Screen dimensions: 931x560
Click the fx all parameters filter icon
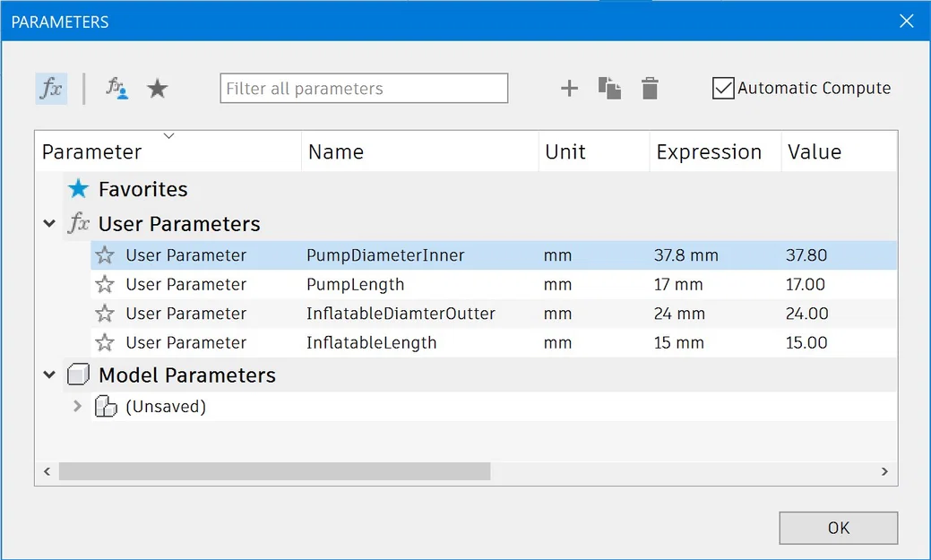[51, 88]
